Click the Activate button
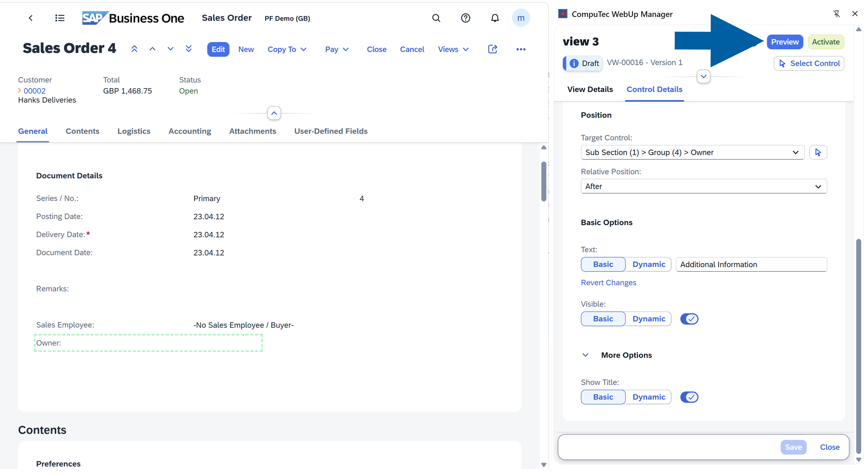This screenshot has height=474, width=868. tap(826, 42)
